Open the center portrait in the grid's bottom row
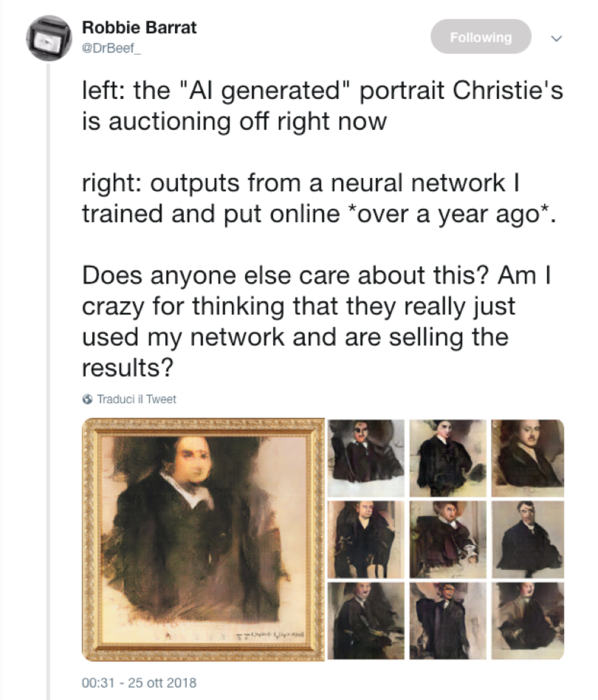Image resolution: width=598 pixels, height=700 pixels. pos(447,620)
